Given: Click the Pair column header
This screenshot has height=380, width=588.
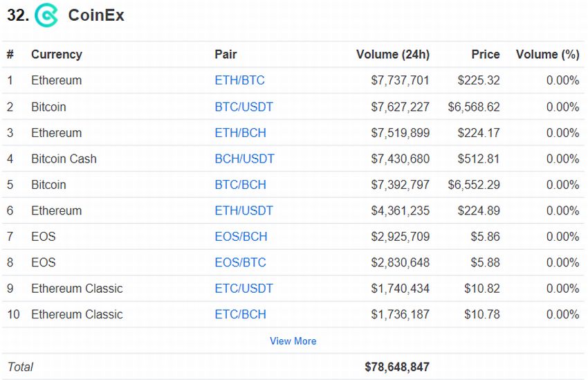Looking at the screenshot, I should tap(226, 55).
